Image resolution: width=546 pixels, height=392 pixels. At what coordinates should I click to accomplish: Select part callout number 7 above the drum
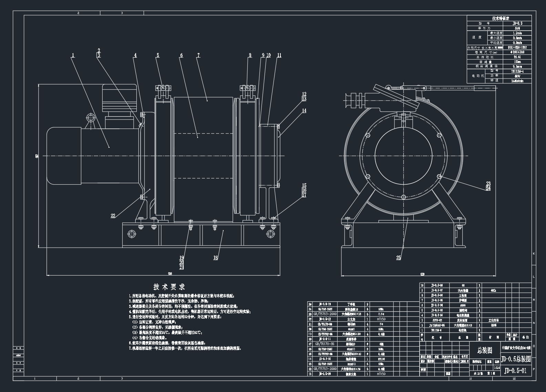point(198,55)
